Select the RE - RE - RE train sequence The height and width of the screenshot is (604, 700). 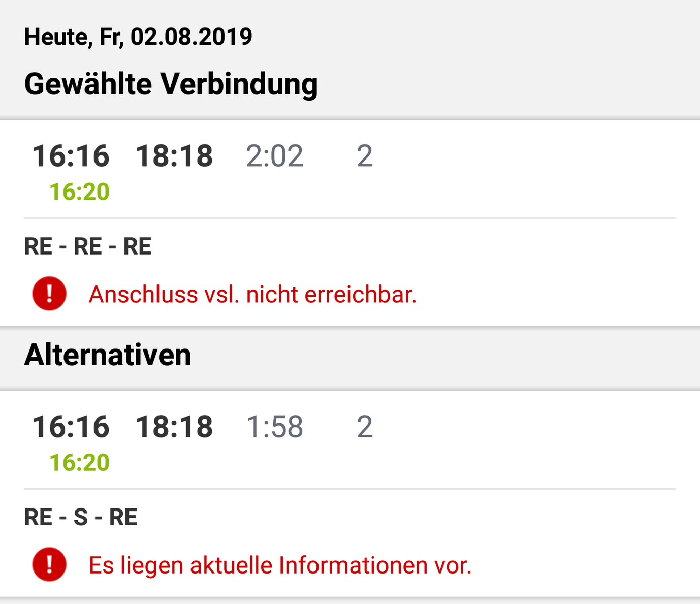(88, 247)
